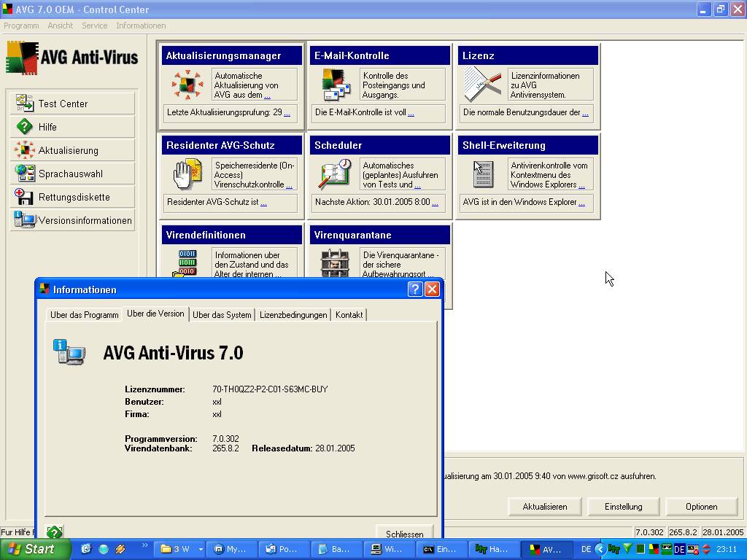
Task: Open the Programm menu
Action: point(21,26)
